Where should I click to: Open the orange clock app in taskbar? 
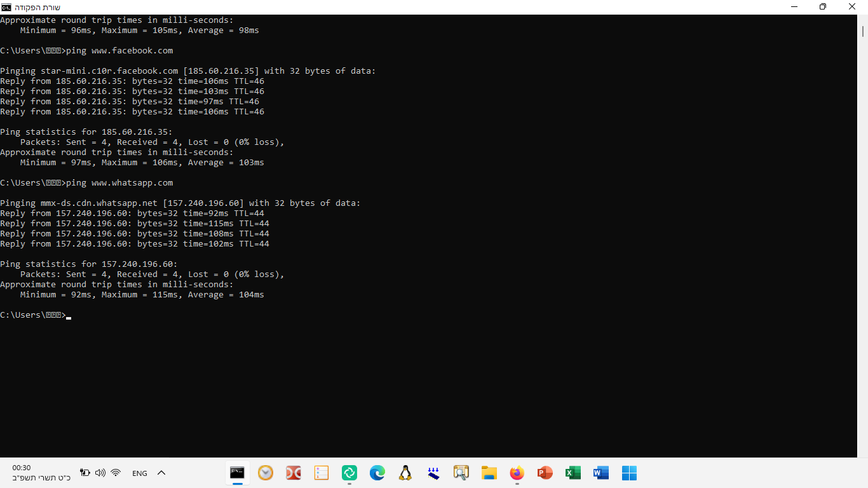pos(266,473)
